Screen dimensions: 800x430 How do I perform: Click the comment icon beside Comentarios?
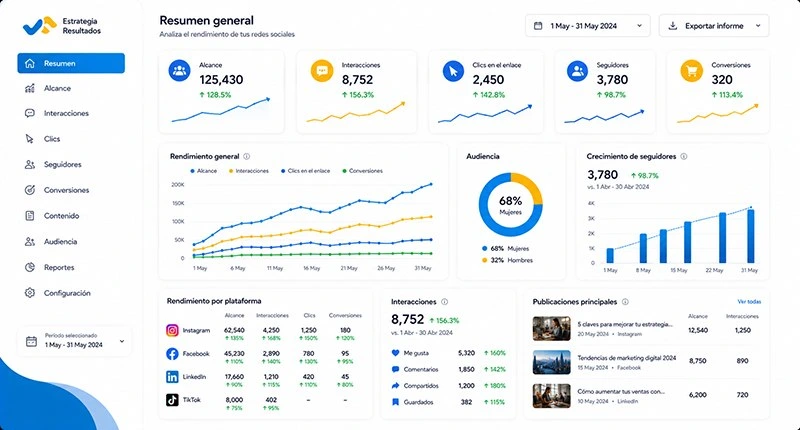(x=395, y=369)
